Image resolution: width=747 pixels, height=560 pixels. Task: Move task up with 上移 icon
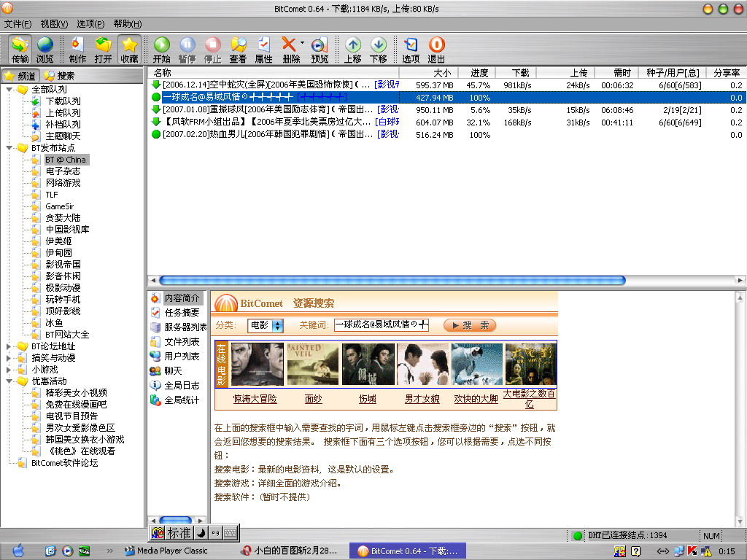[352, 50]
